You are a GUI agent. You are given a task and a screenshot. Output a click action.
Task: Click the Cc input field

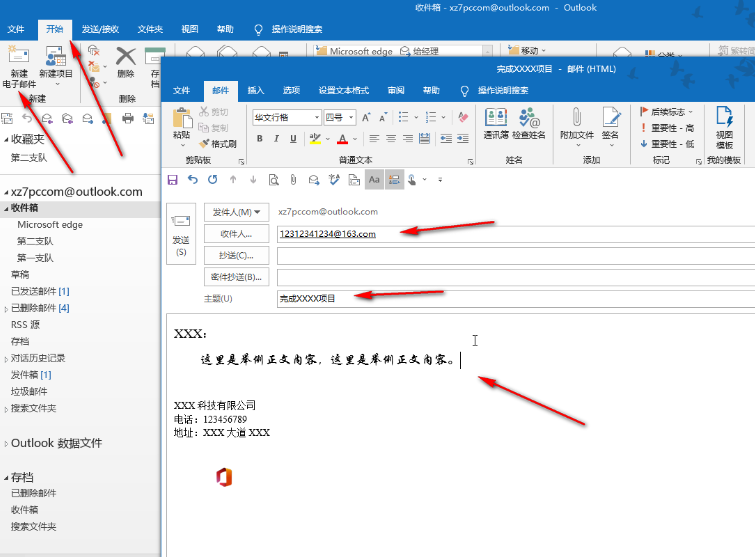point(516,256)
